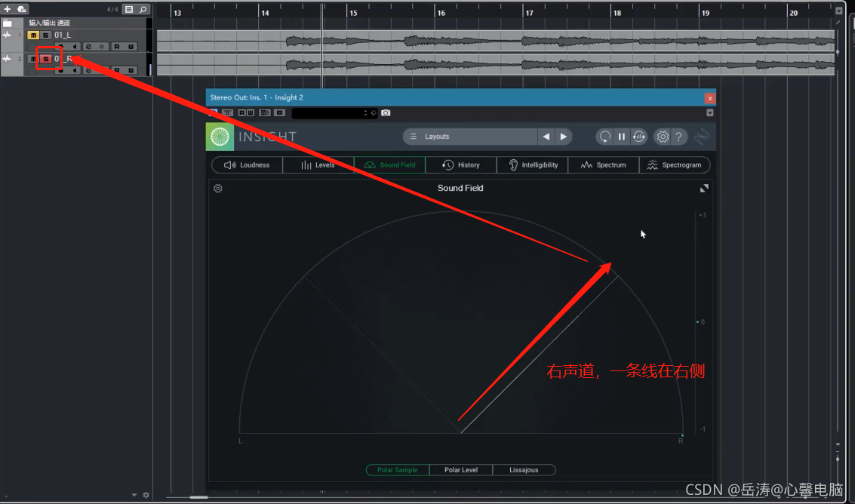Image resolution: width=855 pixels, height=504 pixels.
Task: Click the waveform icon of track 2
Action: coord(7,58)
